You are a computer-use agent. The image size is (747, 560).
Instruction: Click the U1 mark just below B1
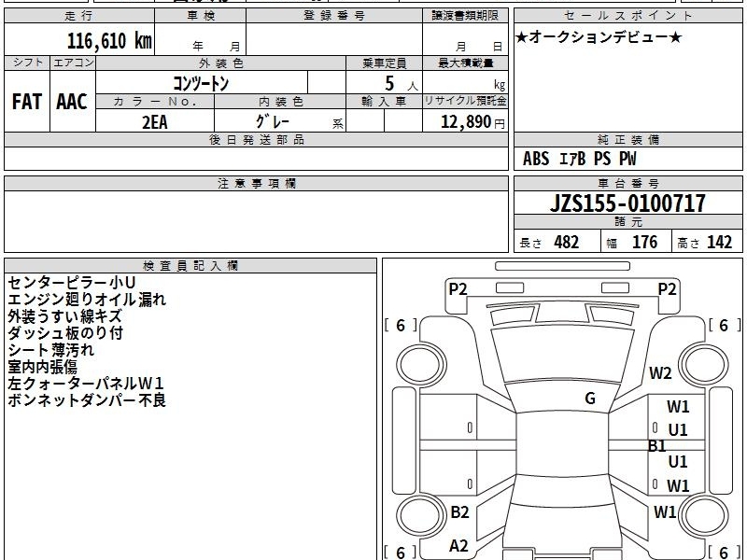click(x=678, y=461)
